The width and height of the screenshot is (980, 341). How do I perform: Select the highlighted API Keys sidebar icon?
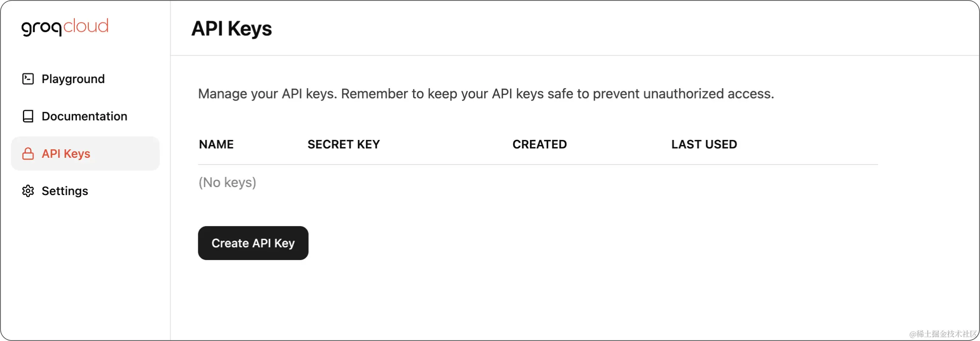(x=27, y=154)
